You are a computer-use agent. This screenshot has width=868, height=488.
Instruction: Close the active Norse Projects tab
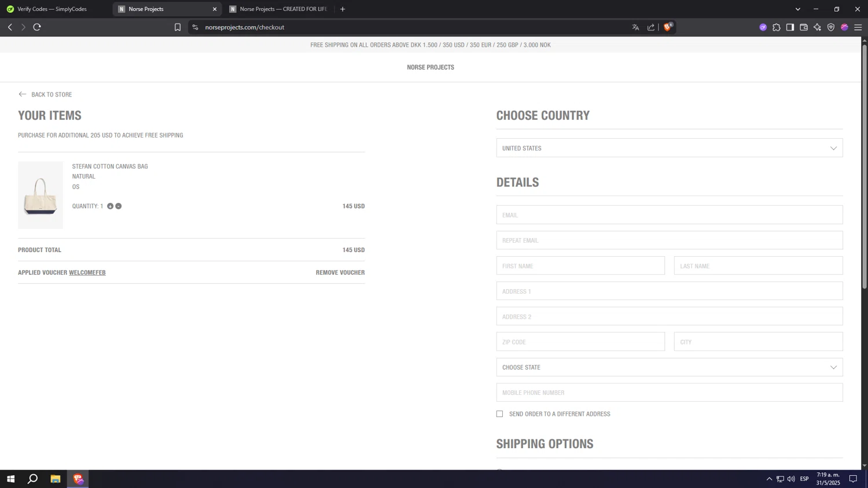pyautogui.click(x=215, y=9)
